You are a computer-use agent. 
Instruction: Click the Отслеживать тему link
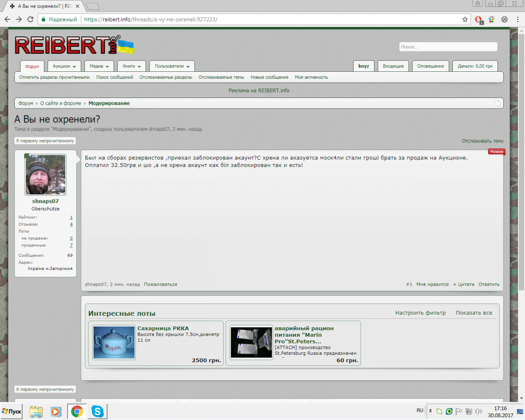click(x=482, y=141)
